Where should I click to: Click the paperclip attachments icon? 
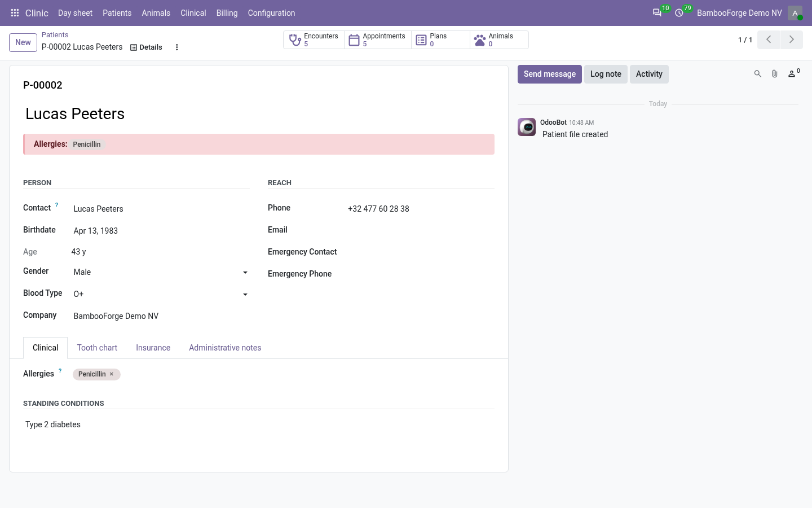pyautogui.click(x=775, y=74)
